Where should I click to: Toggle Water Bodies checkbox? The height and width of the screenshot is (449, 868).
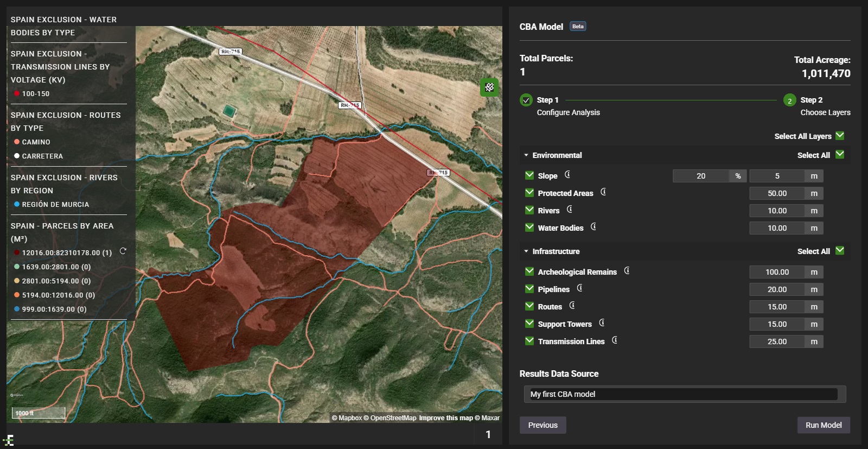point(529,227)
